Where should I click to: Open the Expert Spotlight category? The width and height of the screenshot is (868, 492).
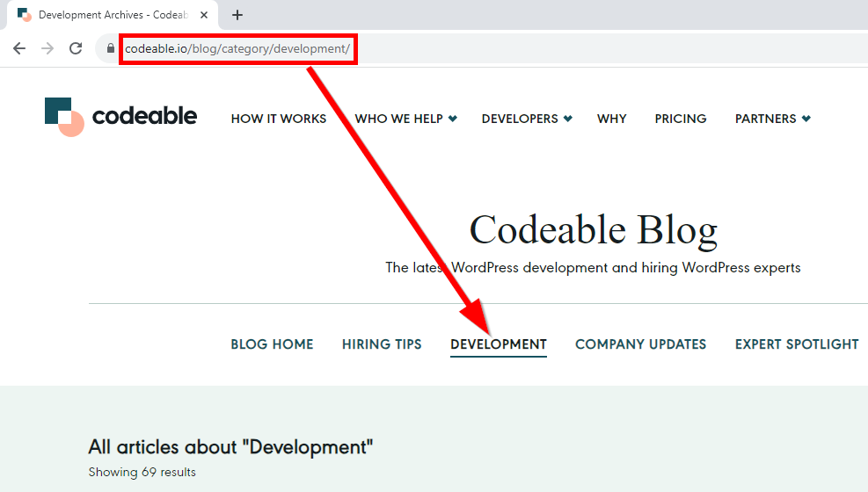point(797,344)
